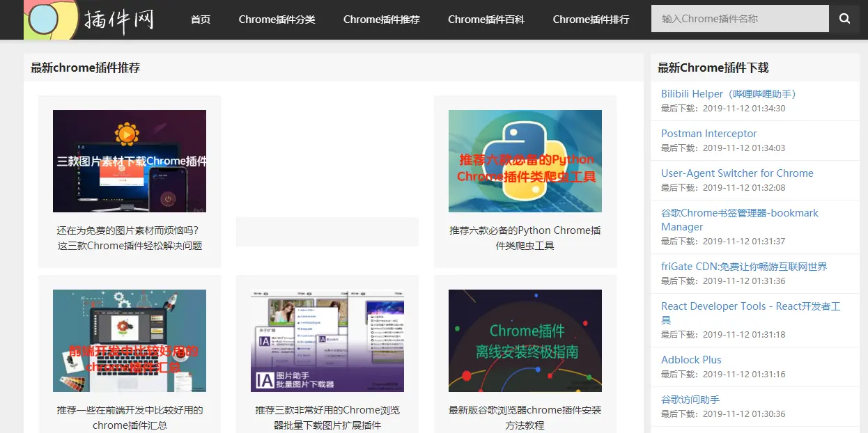Open friGate CDN:免费让你畅游互联网世界 link

(x=744, y=267)
